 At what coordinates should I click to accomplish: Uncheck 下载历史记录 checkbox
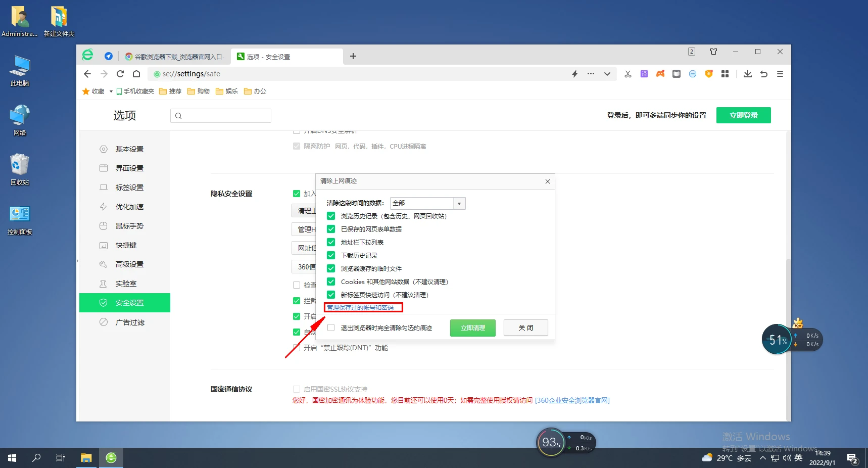tap(331, 255)
